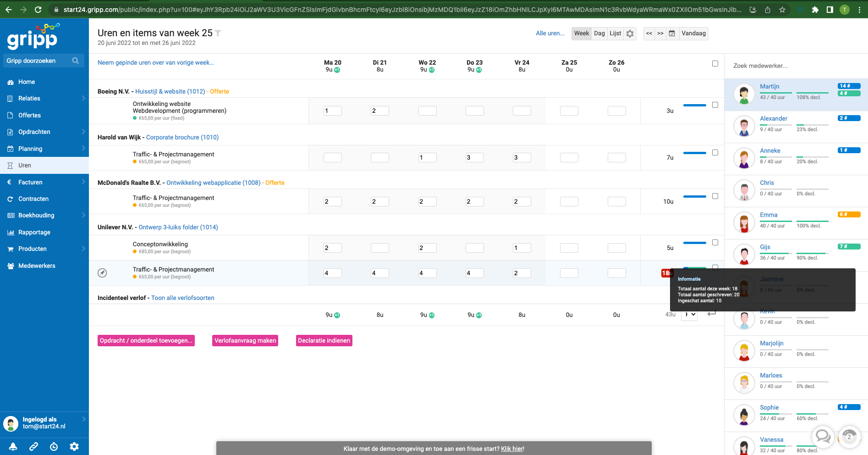Open the Alle uren link
The height and width of the screenshot is (455, 868).
[x=550, y=33]
